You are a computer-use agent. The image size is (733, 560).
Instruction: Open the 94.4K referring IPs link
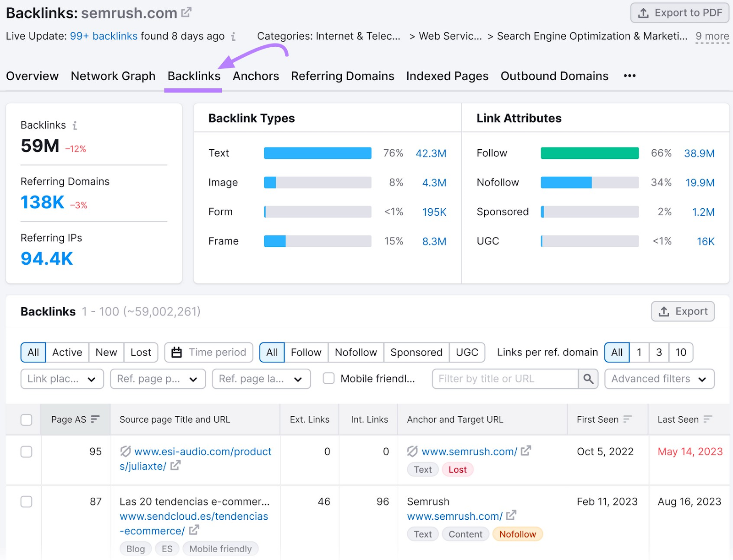(x=47, y=259)
